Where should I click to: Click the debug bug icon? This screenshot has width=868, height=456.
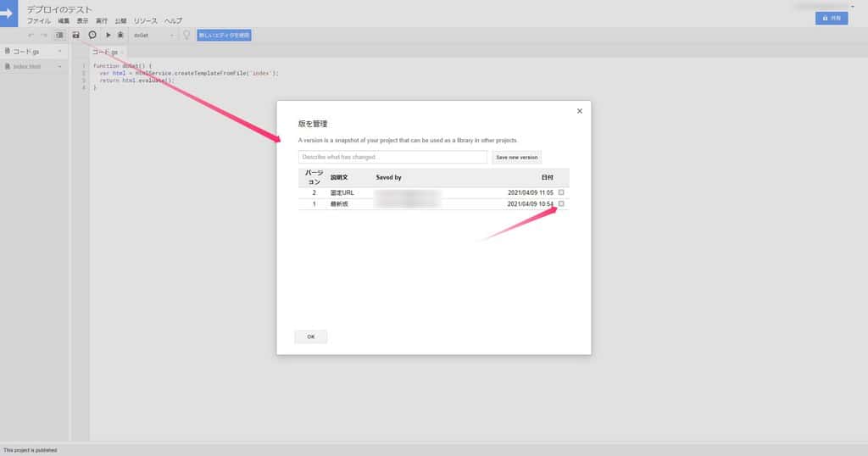(120, 35)
